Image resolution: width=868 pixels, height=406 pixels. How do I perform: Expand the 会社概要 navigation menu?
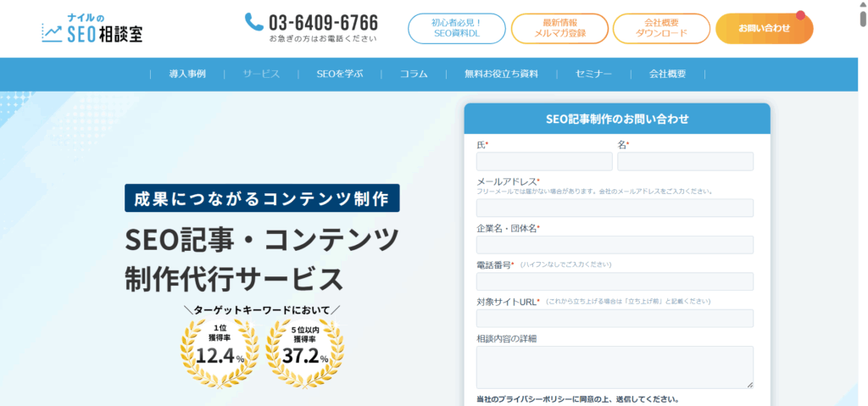tap(667, 74)
